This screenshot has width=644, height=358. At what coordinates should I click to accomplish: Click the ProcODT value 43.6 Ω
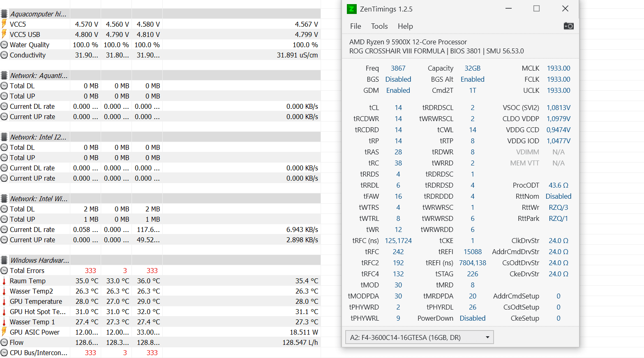click(x=559, y=185)
